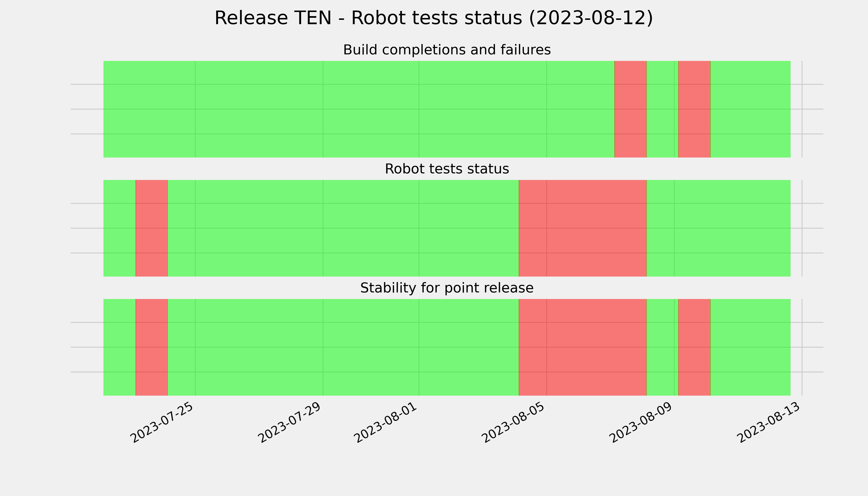Click the main title Release TEN text

click(434, 18)
